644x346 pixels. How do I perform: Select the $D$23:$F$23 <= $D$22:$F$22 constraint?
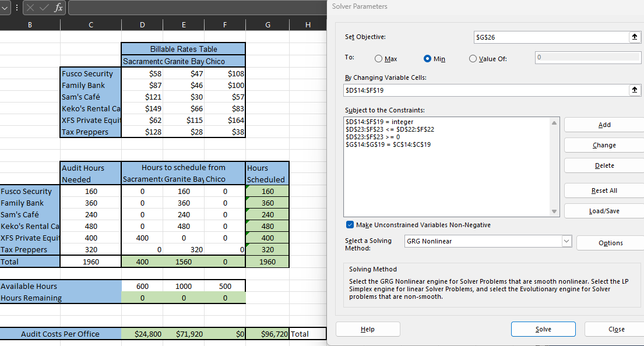click(390, 129)
